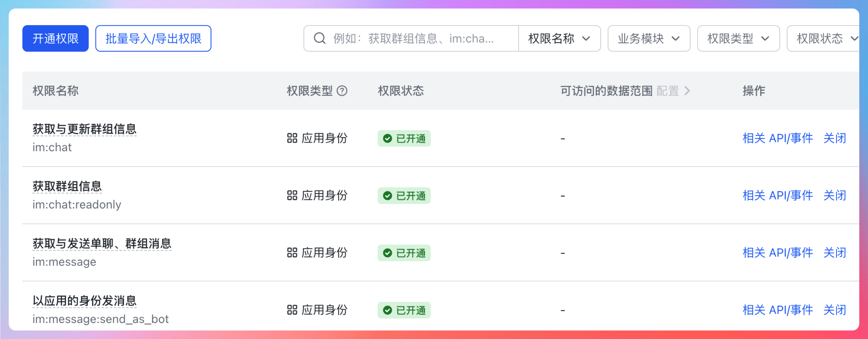Open 相关 API/事件 for im:chat
This screenshot has height=339, width=868.
pos(778,138)
